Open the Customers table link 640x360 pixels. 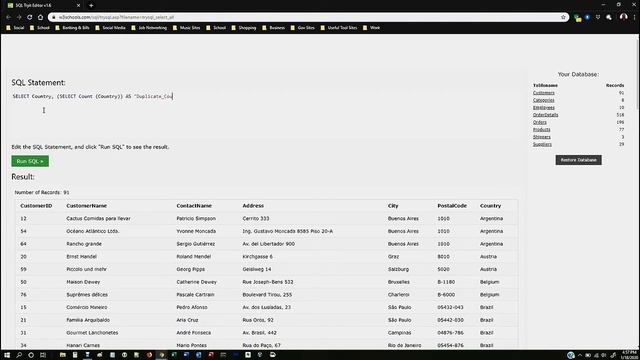pos(543,93)
